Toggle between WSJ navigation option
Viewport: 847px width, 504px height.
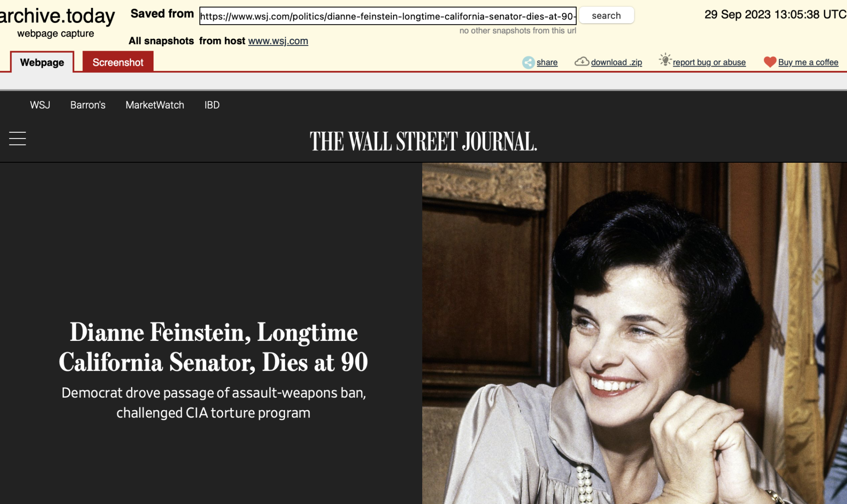[x=40, y=105]
